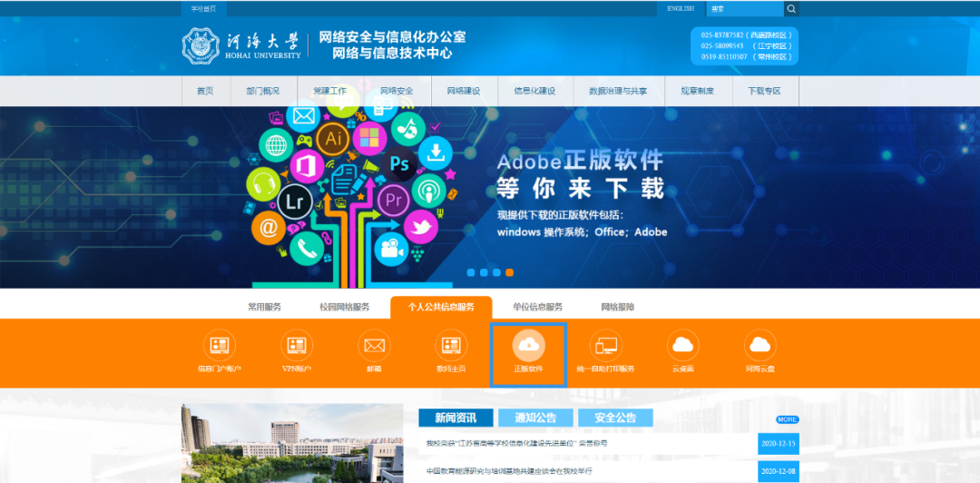The image size is (980, 483).
Task: Switch to the 网络保障 tab
Action: [x=618, y=307]
